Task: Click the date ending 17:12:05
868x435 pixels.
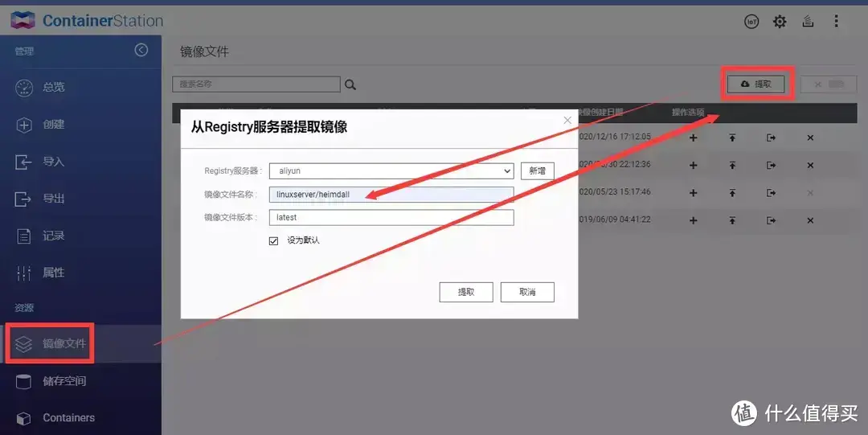Action: pos(615,137)
